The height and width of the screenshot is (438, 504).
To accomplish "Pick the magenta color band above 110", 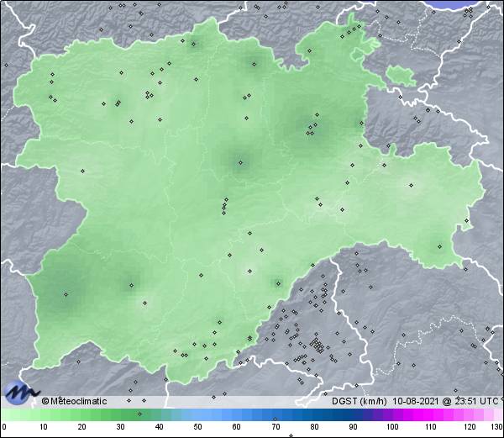I will coord(431,414).
